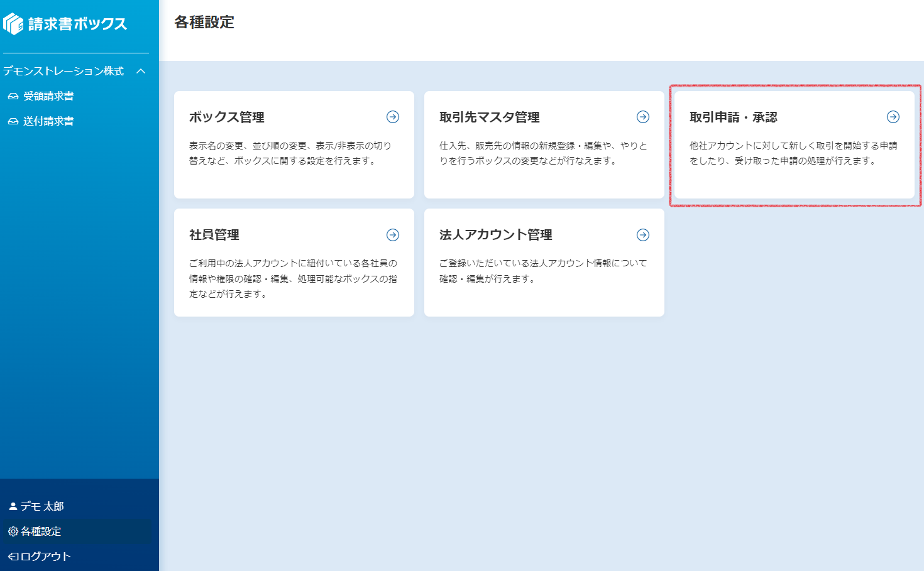The height and width of the screenshot is (571, 924).
Task: Open 送付請求書 in the sidebar
Action: coord(48,121)
